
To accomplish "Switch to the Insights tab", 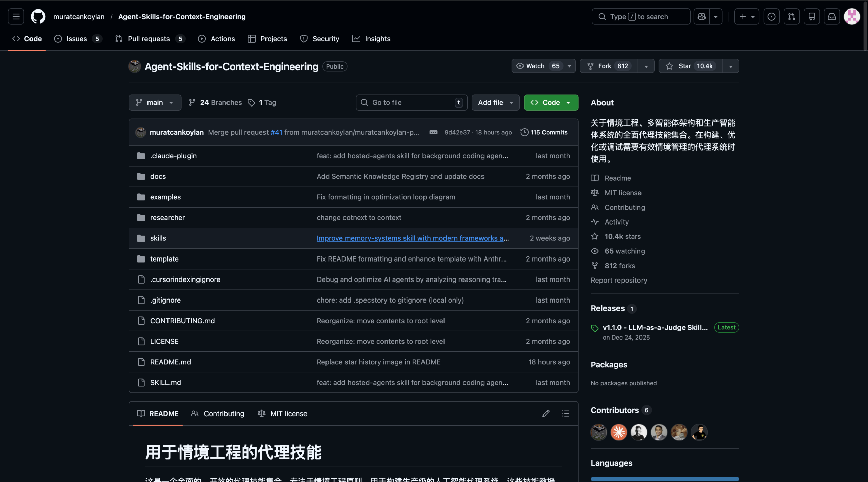I will 371,39.
